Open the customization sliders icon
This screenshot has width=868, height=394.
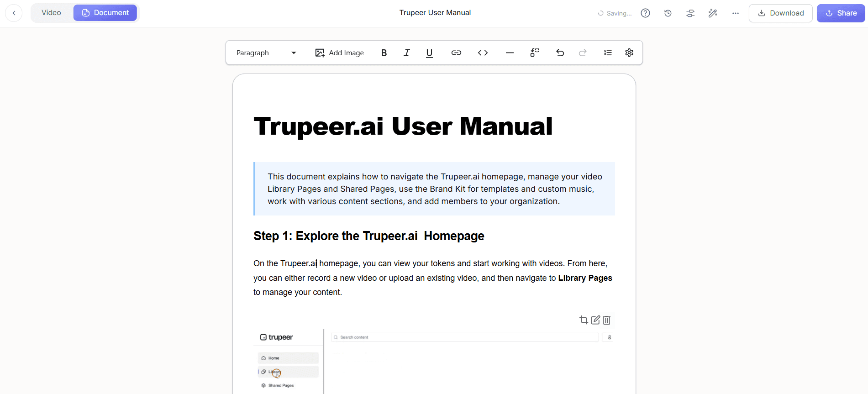(x=690, y=13)
